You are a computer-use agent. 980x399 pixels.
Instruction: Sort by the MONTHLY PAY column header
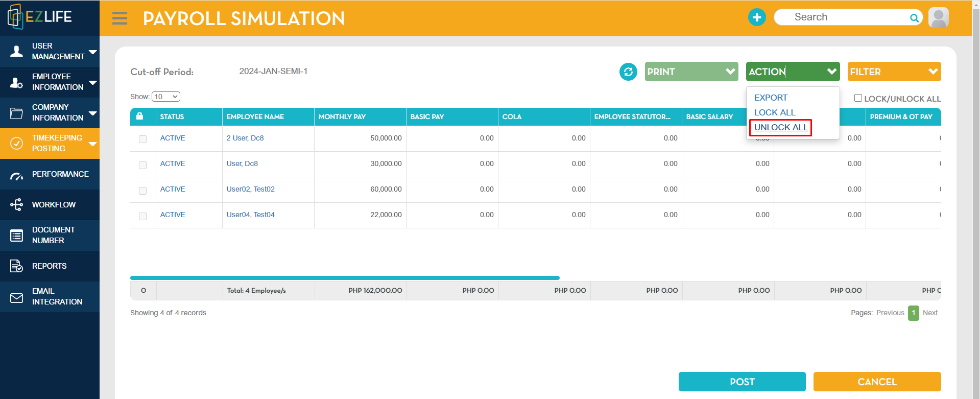(360, 116)
